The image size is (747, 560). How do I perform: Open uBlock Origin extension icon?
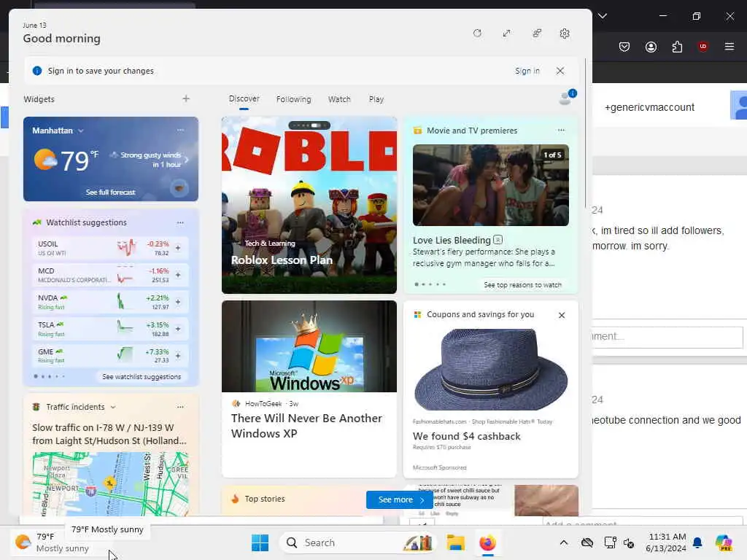tap(703, 47)
